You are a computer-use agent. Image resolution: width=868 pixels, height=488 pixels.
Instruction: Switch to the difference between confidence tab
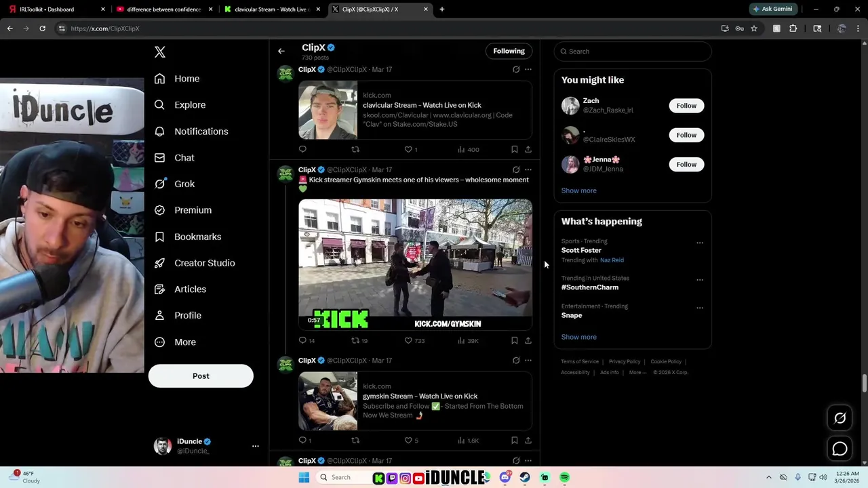coord(164,9)
